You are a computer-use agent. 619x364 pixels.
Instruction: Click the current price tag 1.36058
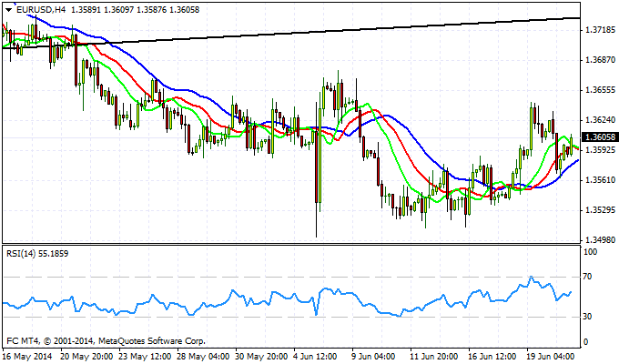[600, 137]
